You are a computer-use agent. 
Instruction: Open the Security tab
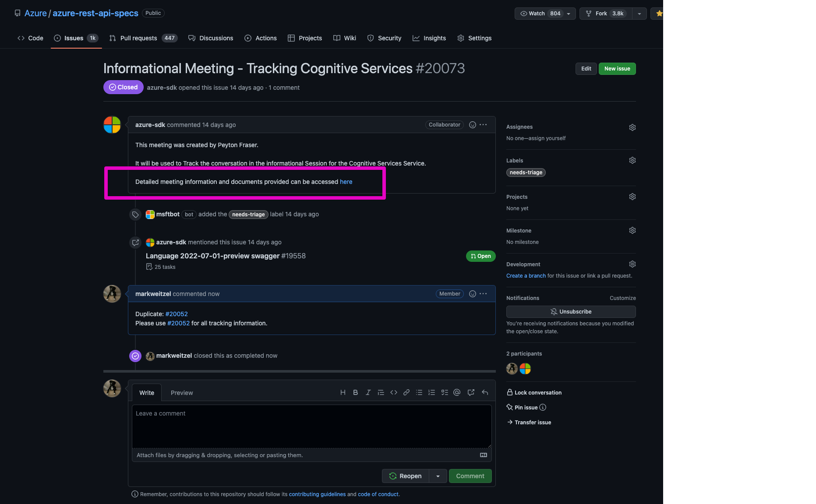tap(384, 38)
